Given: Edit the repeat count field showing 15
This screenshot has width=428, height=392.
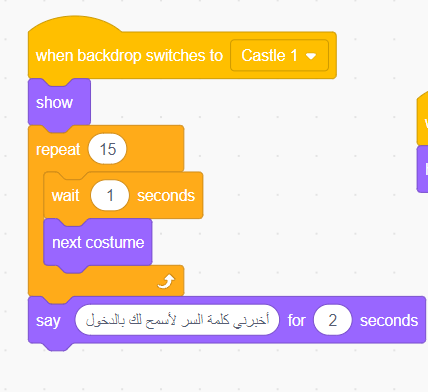Looking at the screenshot, I should tap(107, 149).
